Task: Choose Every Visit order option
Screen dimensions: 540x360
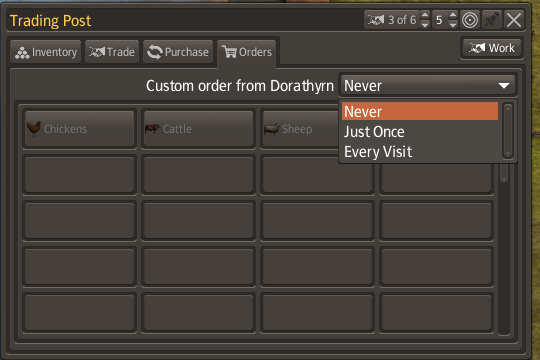Action: 419,152
